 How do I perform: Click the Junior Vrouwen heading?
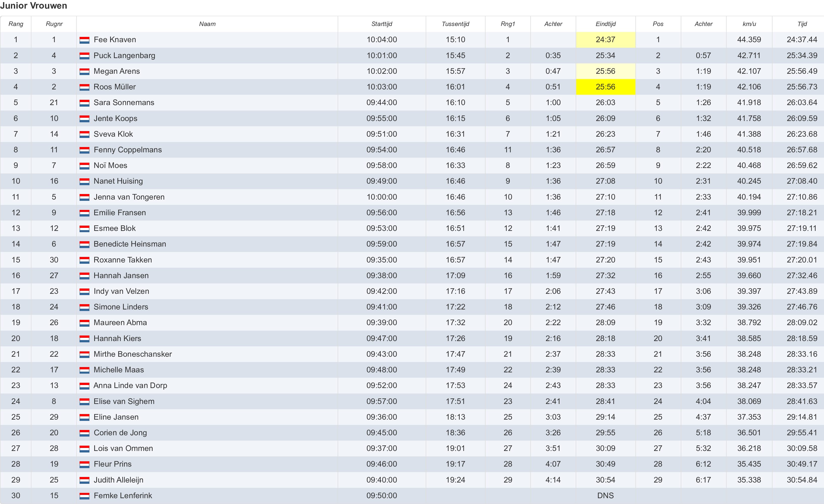pyautogui.click(x=33, y=6)
